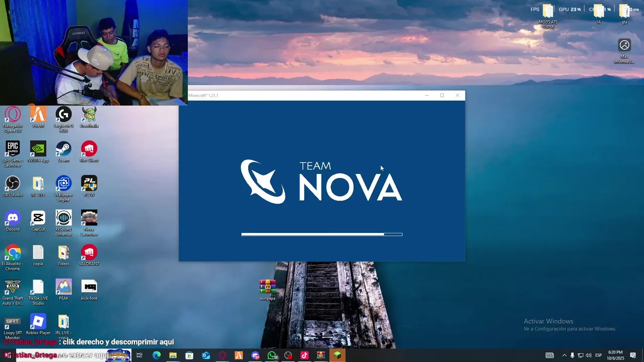Screen dimensions: 644x362
Task: Open the NVIDIA App desktop icon
Action: tap(38, 152)
